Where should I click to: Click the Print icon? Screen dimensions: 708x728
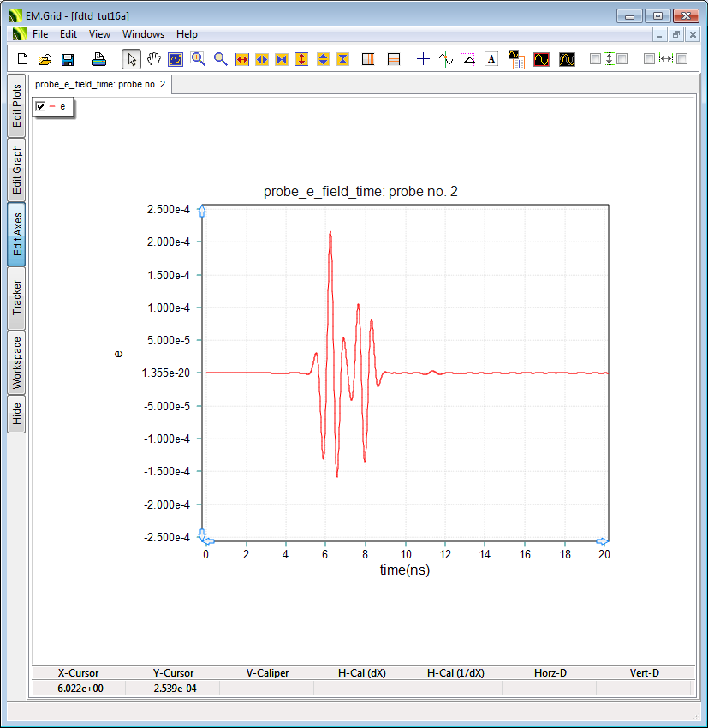98,59
